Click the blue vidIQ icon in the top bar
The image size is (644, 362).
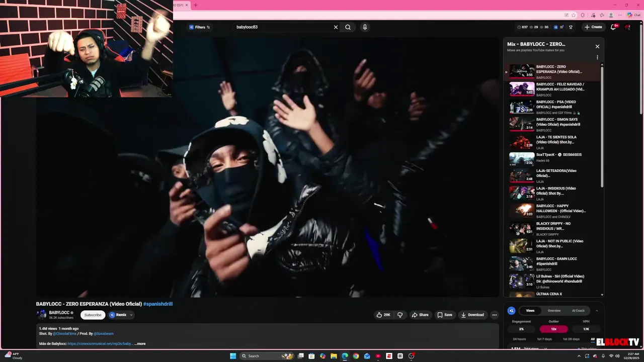(x=556, y=27)
